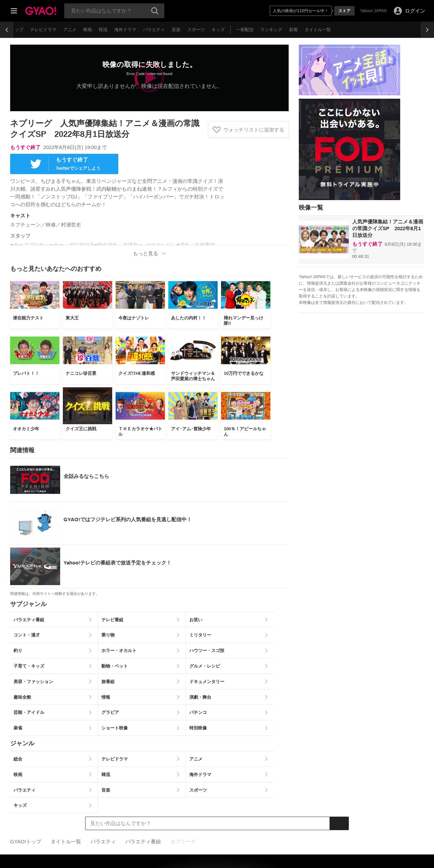The height and width of the screenshot is (868, 434).
Task: Select the ランキング nav tab
Action: 271,30
